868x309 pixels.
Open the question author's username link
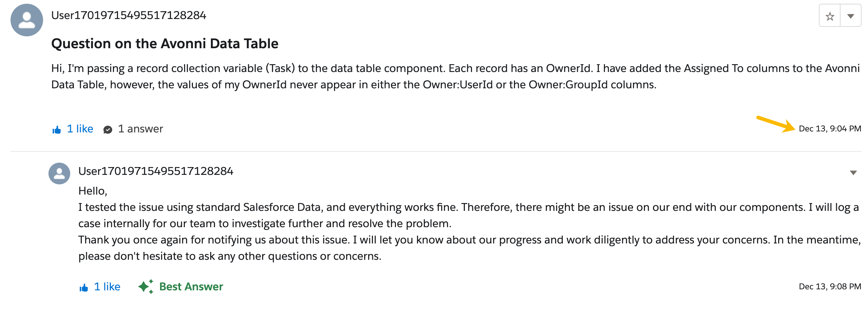129,15
